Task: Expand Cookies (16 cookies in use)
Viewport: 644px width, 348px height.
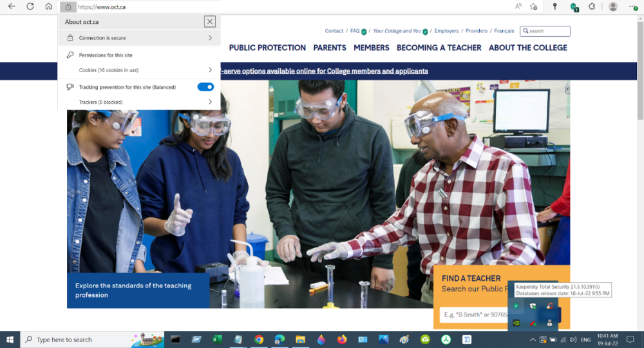Action: pyautogui.click(x=139, y=70)
